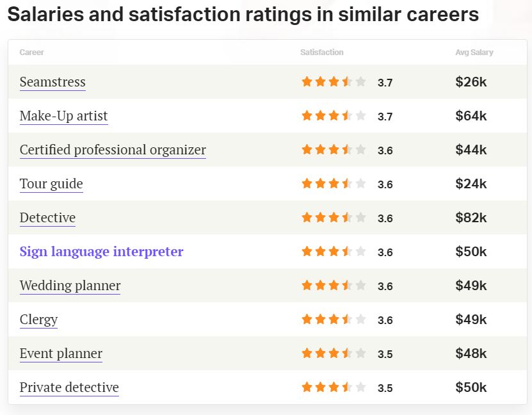Go to the Tour guide career
The width and height of the screenshot is (532, 415).
pyautogui.click(x=51, y=184)
